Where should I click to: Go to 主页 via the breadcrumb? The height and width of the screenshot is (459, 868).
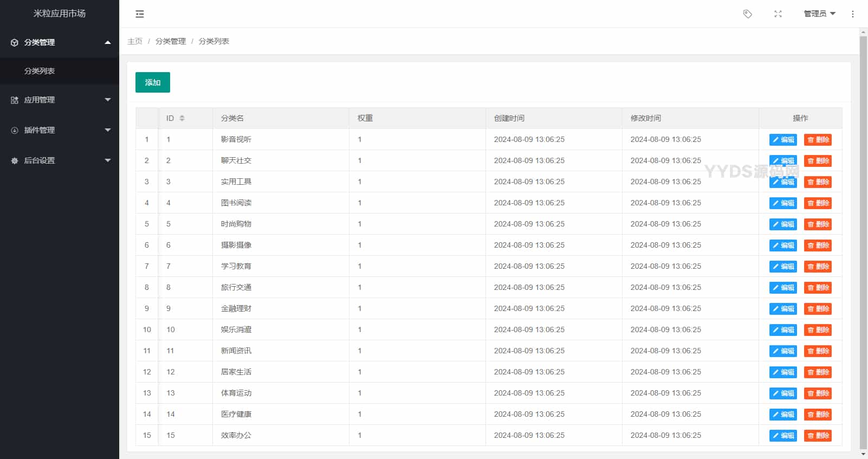tap(135, 41)
